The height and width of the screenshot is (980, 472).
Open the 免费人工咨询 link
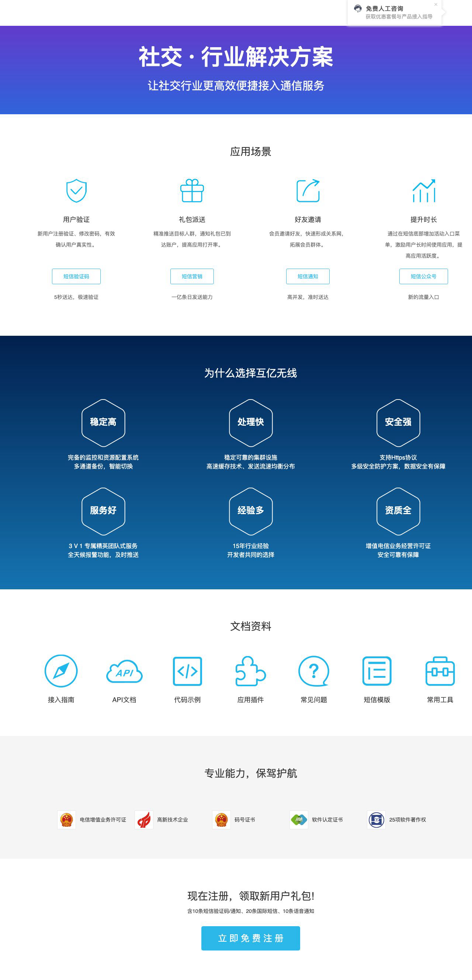click(385, 8)
